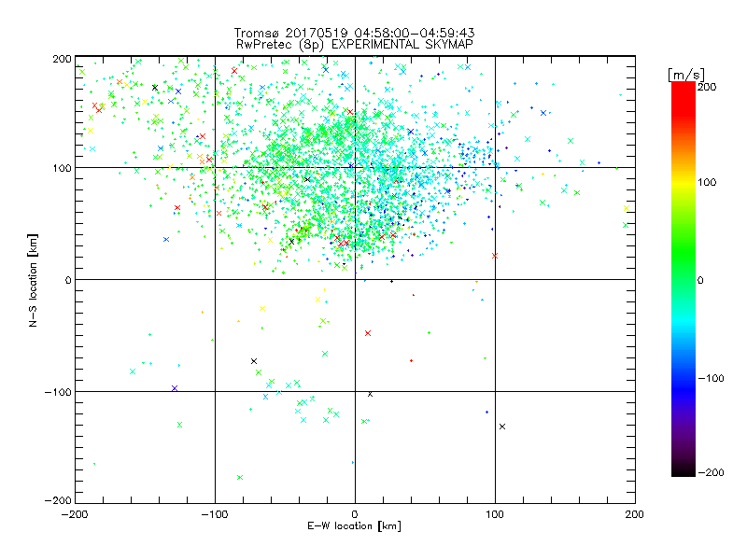Click the '[m/s]' colorbar unit label
Viewport: 747px width, 560px height.
[x=685, y=76]
